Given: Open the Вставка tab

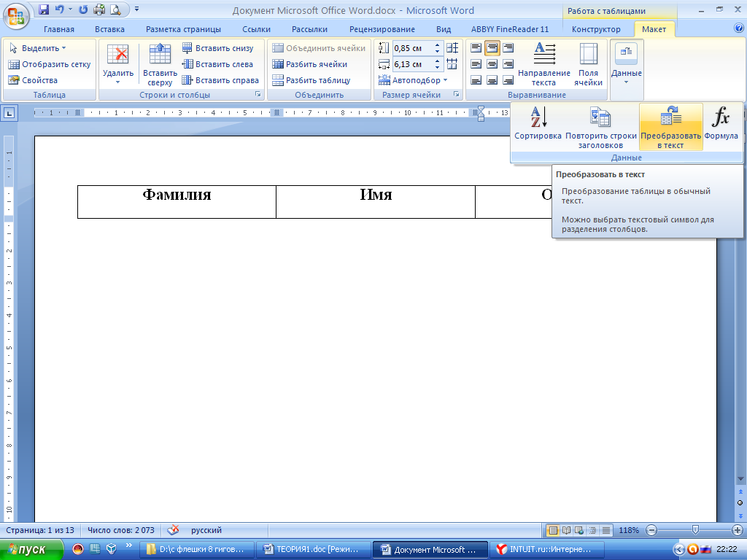Looking at the screenshot, I should [109, 29].
